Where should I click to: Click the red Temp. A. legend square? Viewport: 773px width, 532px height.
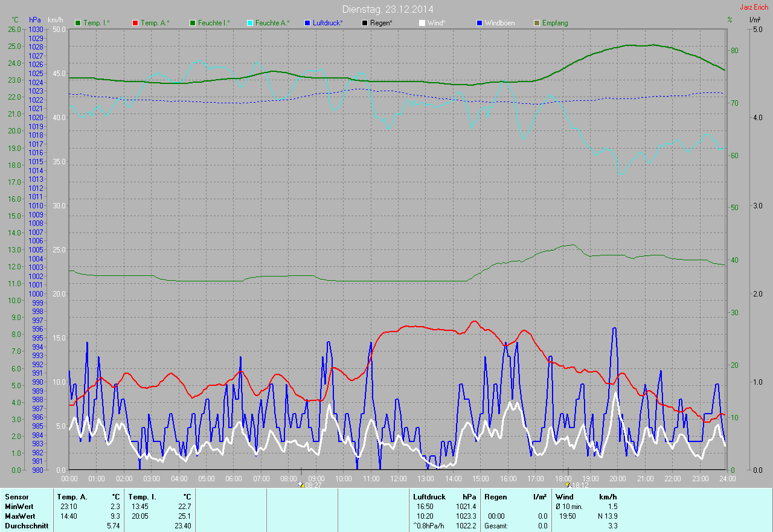pyautogui.click(x=135, y=23)
